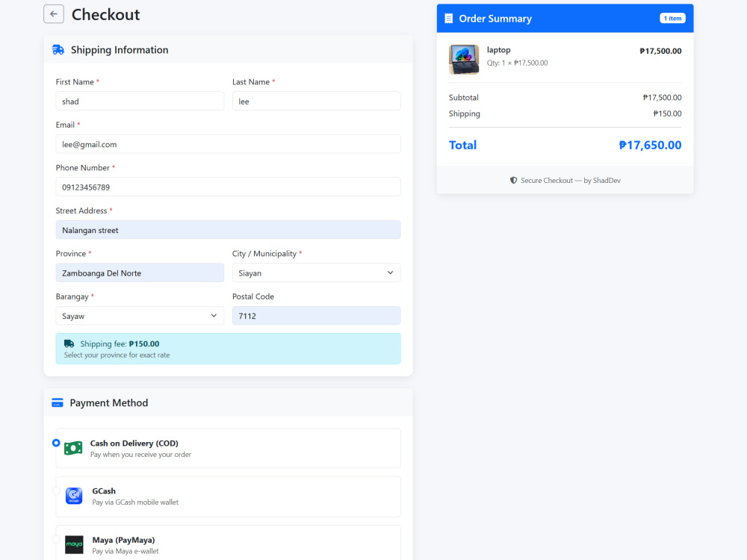
Task: Click the "1 item" badge
Action: tap(672, 18)
